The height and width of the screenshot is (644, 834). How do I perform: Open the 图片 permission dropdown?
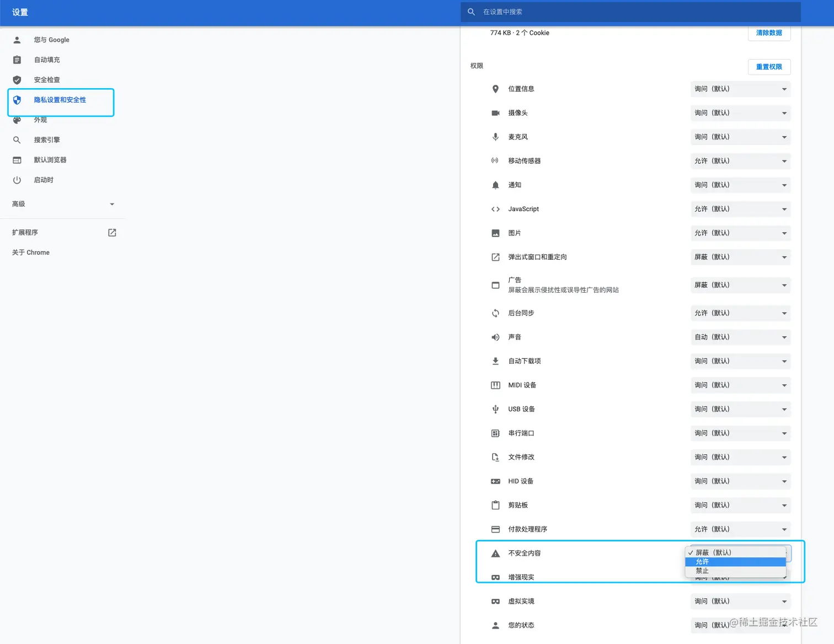pos(740,233)
